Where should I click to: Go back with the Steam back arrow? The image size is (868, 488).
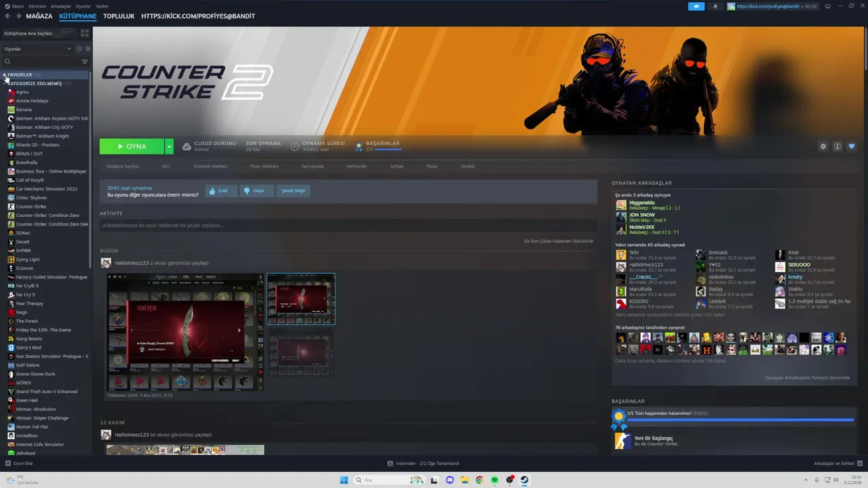(x=7, y=16)
